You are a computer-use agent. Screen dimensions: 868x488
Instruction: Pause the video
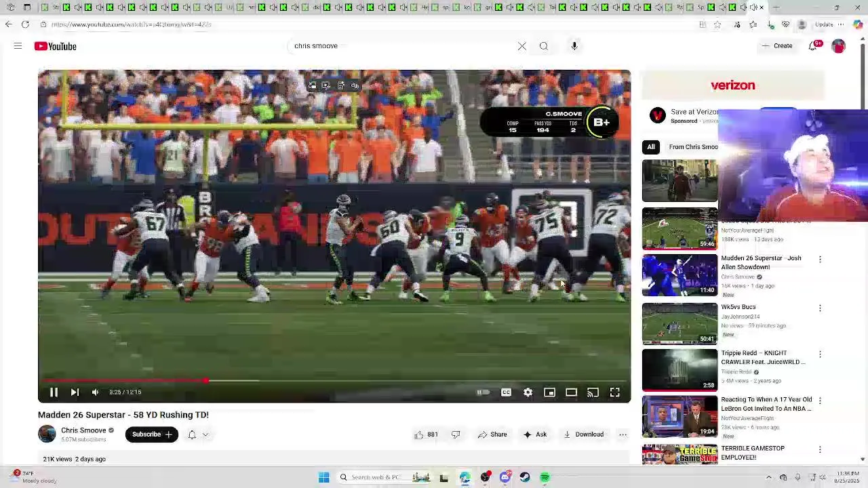[x=54, y=392]
